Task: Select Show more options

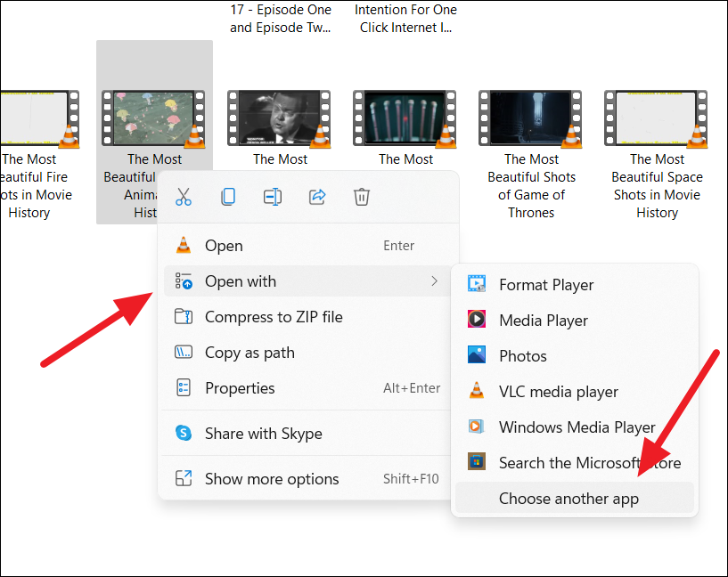Action: coord(307,479)
